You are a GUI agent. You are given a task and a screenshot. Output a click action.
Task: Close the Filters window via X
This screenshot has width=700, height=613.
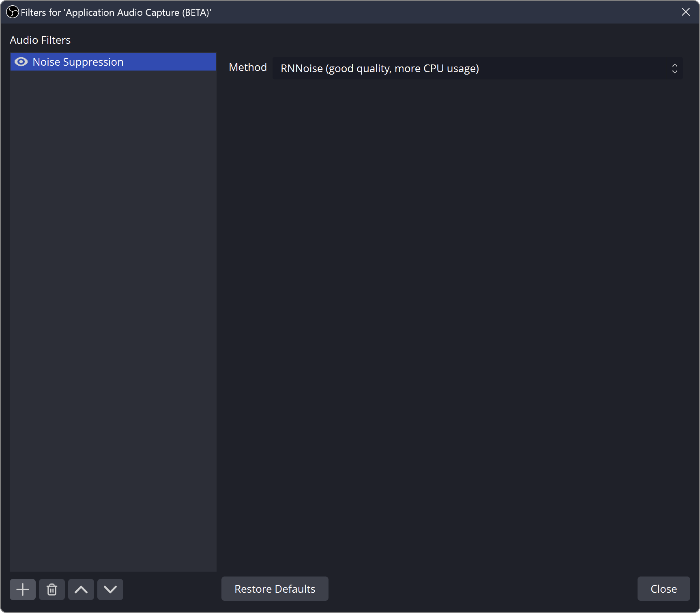pyautogui.click(x=686, y=12)
